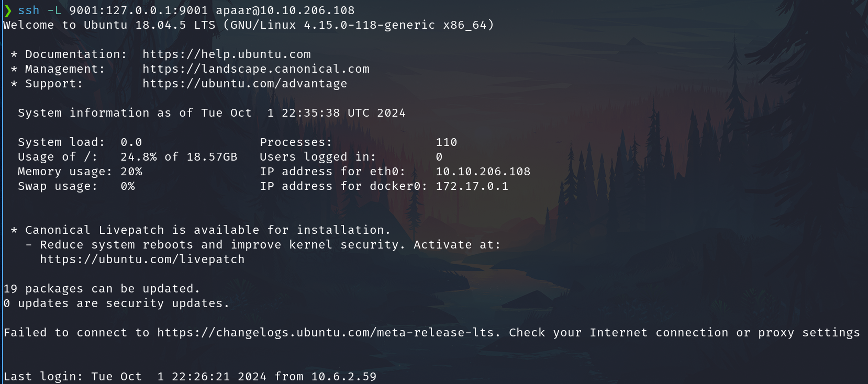Viewport: 868px width, 384px height.
Task: Click the Swap usage value 0%
Action: tap(127, 186)
